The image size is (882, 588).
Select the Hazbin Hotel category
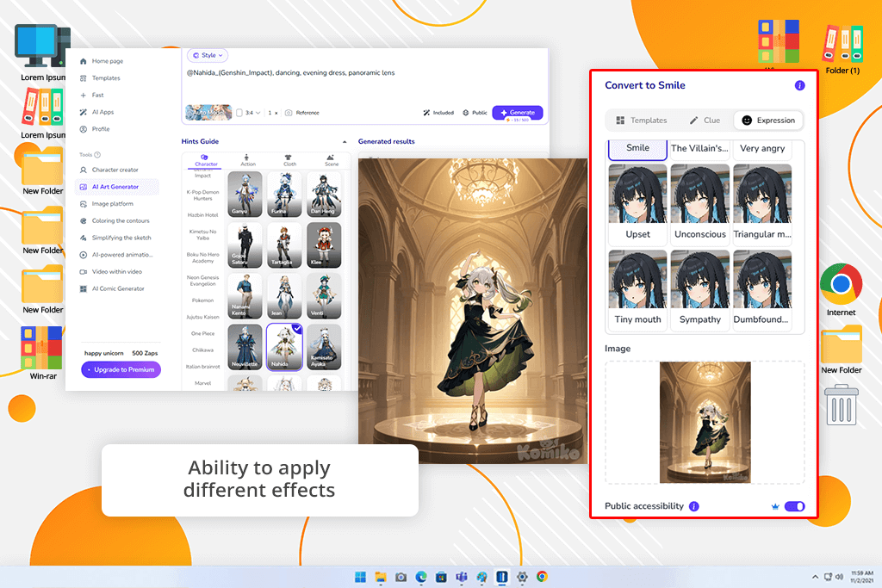click(203, 214)
